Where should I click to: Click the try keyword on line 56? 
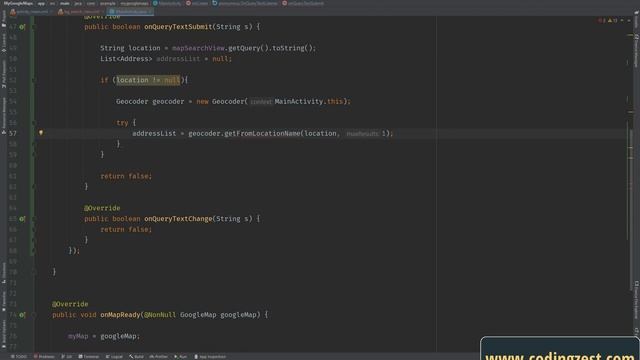(x=122, y=123)
